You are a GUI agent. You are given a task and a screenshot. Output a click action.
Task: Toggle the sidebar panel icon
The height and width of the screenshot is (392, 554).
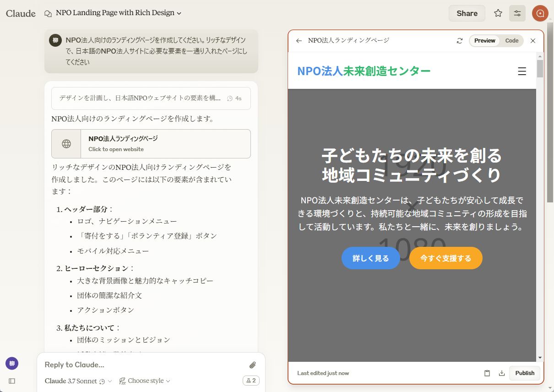(x=12, y=381)
